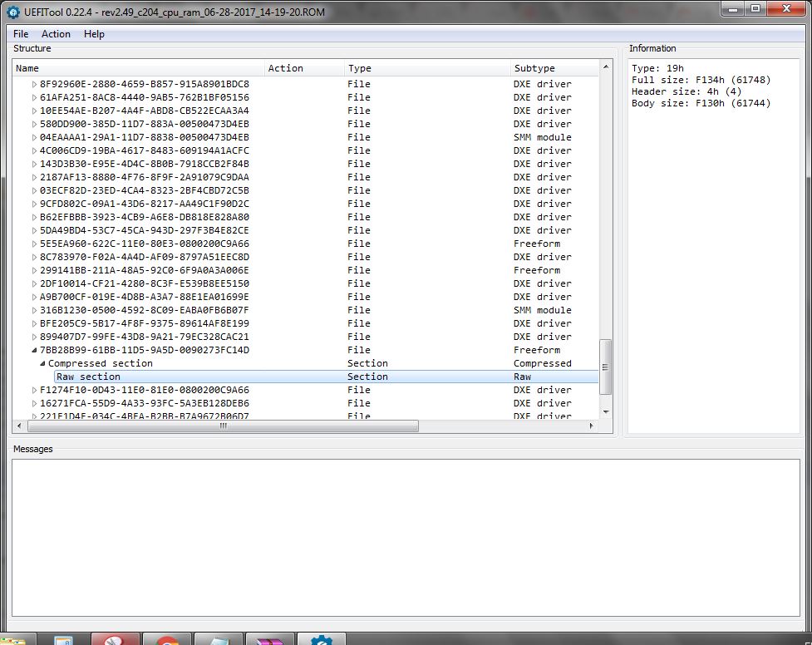Viewport: 812px width, 645px height.
Task: Click the horizontal scroll-right arrow
Action: [592, 426]
